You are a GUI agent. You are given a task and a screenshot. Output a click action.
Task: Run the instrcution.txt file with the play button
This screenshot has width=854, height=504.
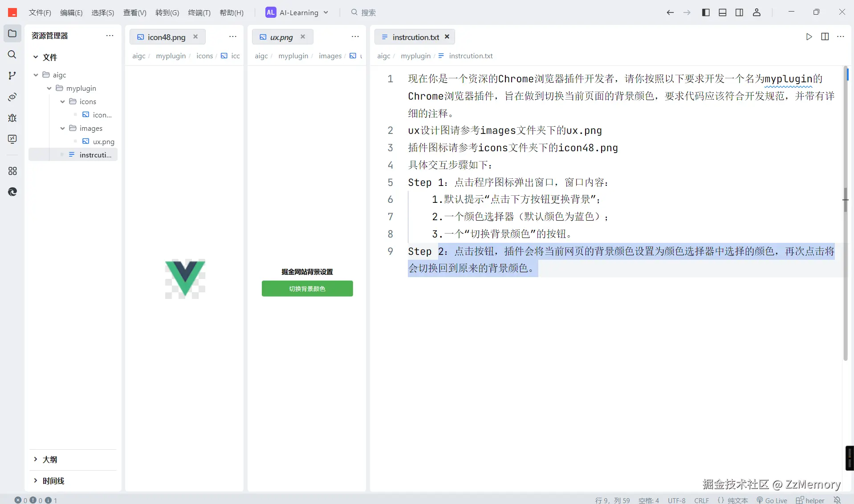809,37
